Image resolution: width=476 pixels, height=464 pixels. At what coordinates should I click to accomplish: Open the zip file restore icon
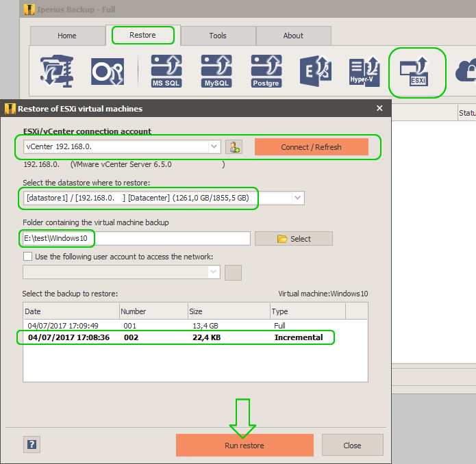click(x=57, y=71)
